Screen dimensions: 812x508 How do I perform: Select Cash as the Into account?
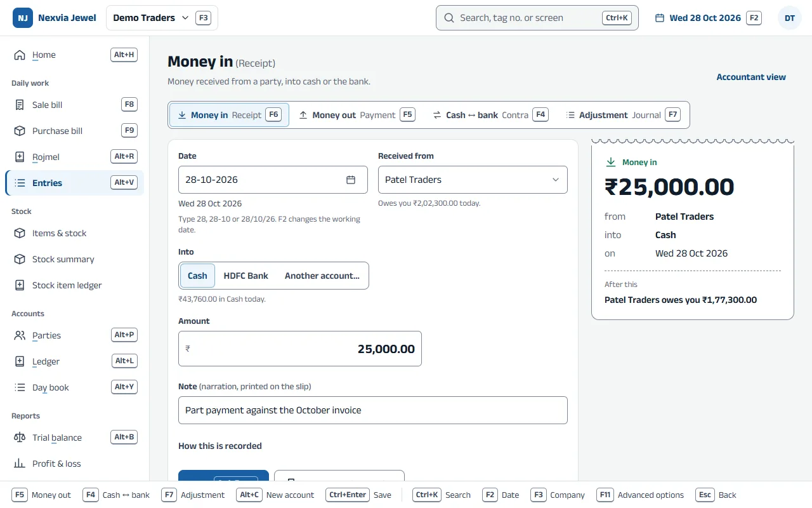pos(197,276)
